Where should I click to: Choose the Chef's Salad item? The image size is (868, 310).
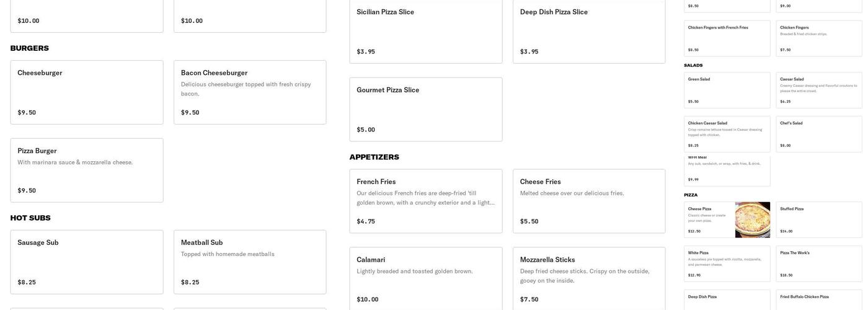click(818, 134)
